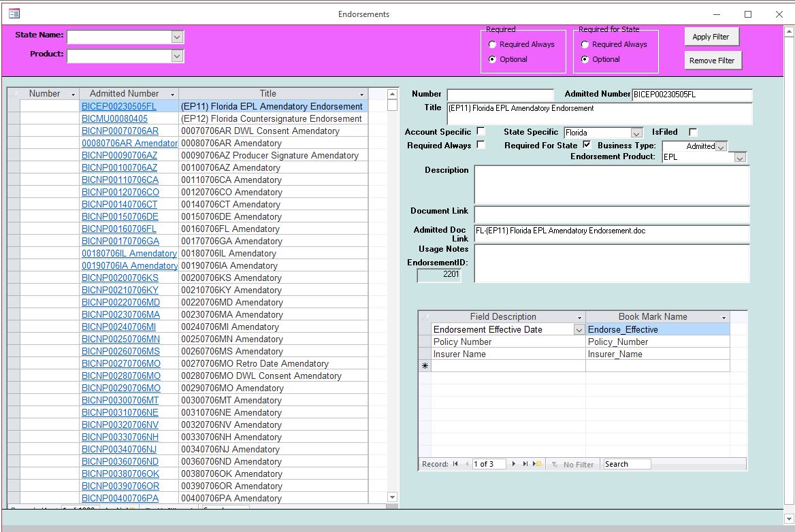Image resolution: width=795 pixels, height=532 pixels.
Task: Open the BICNP00160706FL endorsement link
Action: (119, 229)
